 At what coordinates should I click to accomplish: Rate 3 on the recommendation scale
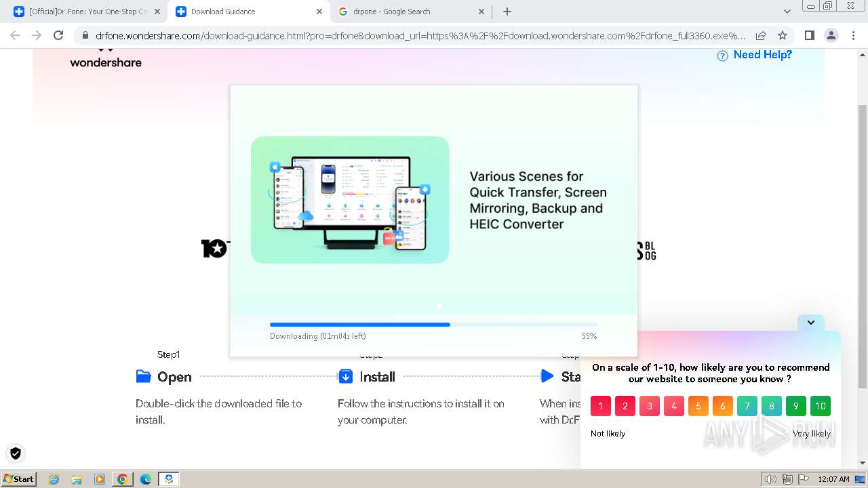(x=650, y=406)
